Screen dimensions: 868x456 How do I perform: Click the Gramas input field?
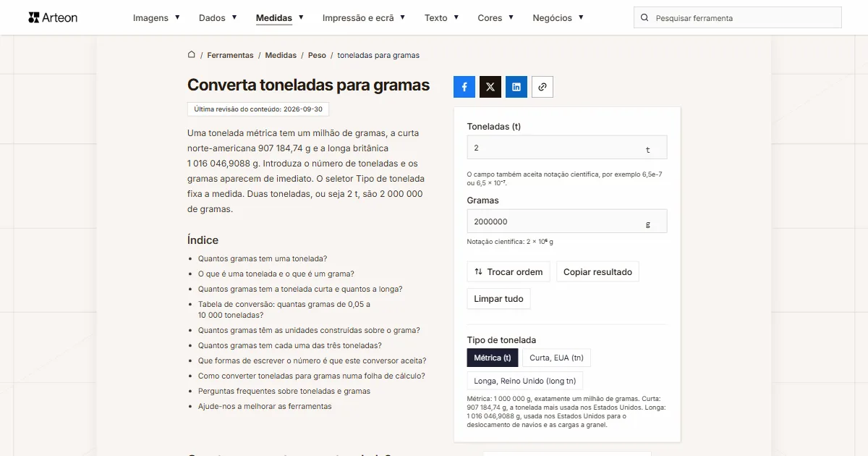click(x=567, y=221)
